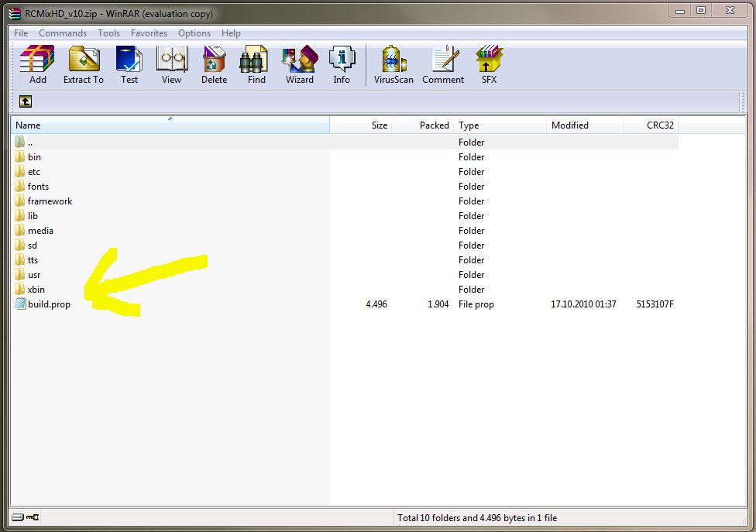Open the Comment toolbar icon
The height and width of the screenshot is (532, 756).
(445, 59)
